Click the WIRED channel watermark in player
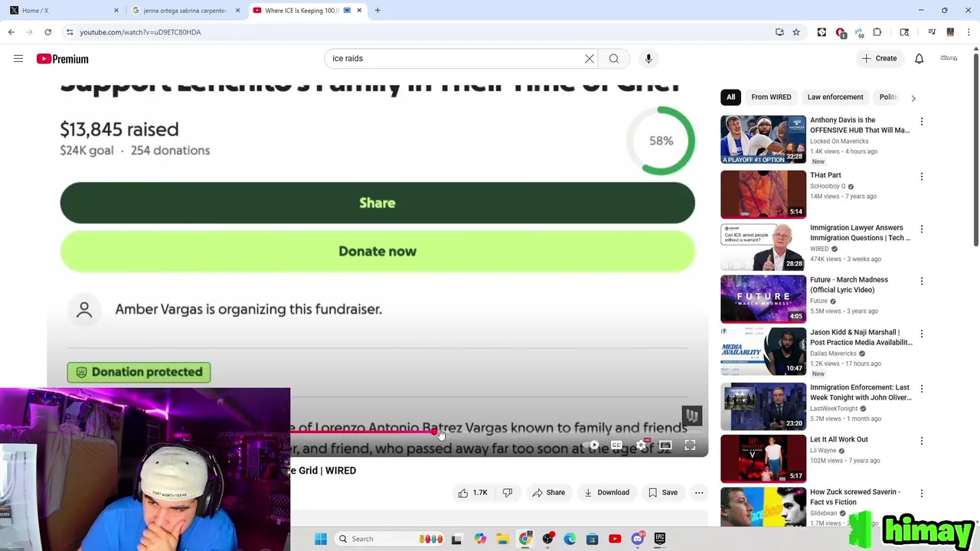Screen dimensions: 980x551 (692, 416)
